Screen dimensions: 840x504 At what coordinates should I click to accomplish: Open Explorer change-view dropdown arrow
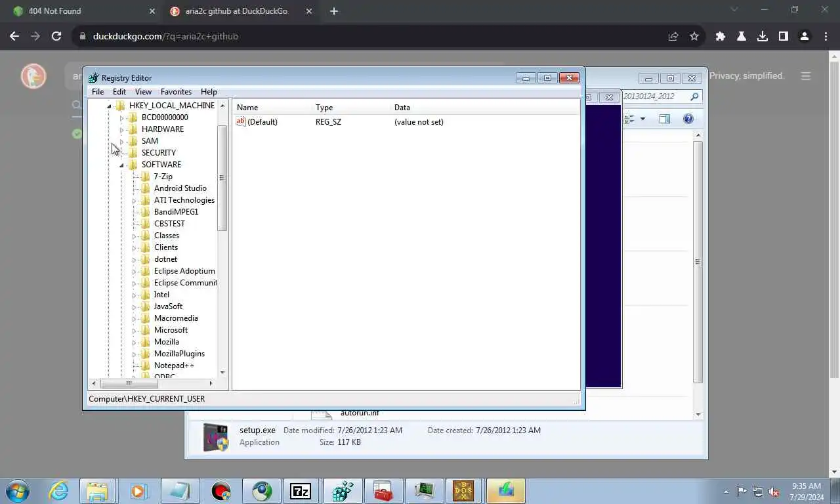coord(642,119)
